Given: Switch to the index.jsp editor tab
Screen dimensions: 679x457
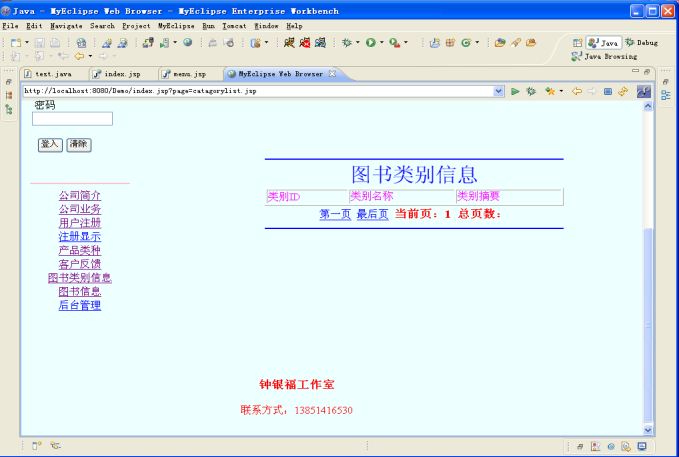Looking at the screenshot, I should (123, 74).
